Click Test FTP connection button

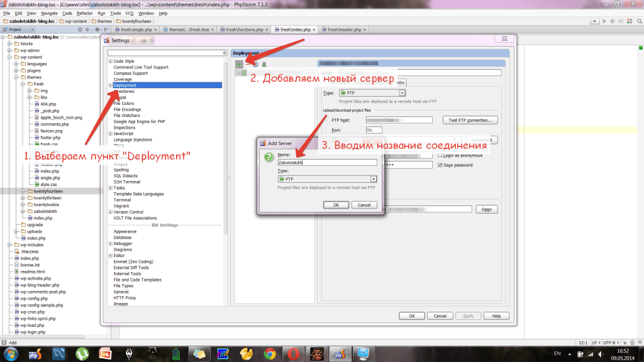[x=470, y=120]
